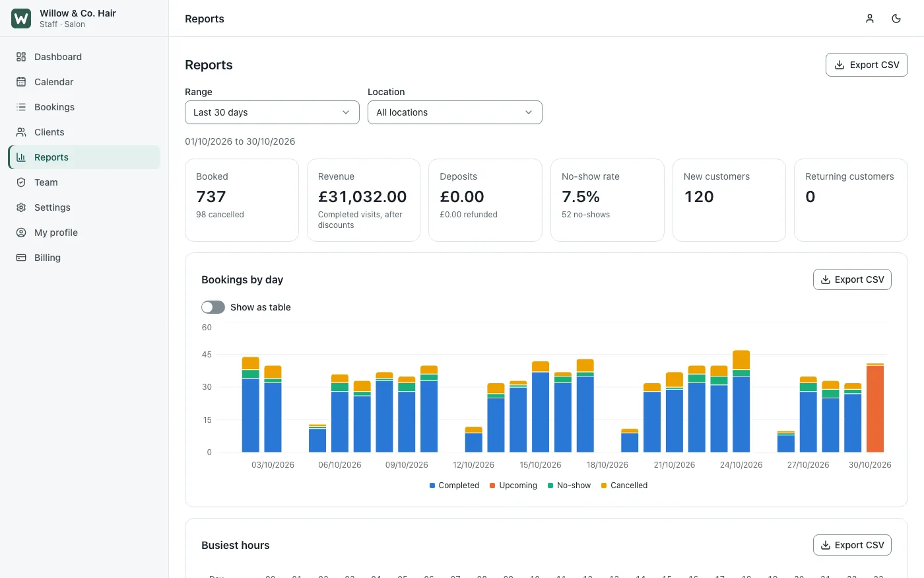Viewport: 924px width, 578px height.
Task: Open the Calendar page label
Action: click(54, 82)
